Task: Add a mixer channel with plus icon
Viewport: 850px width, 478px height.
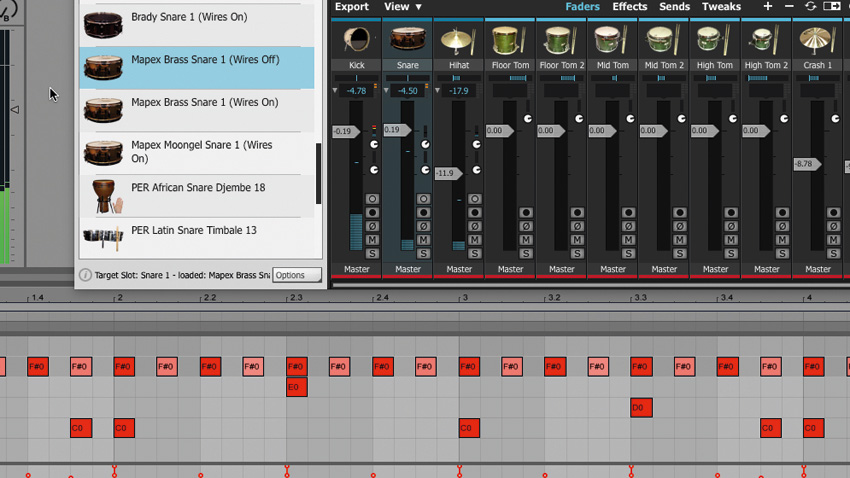Action: [768, 7]
